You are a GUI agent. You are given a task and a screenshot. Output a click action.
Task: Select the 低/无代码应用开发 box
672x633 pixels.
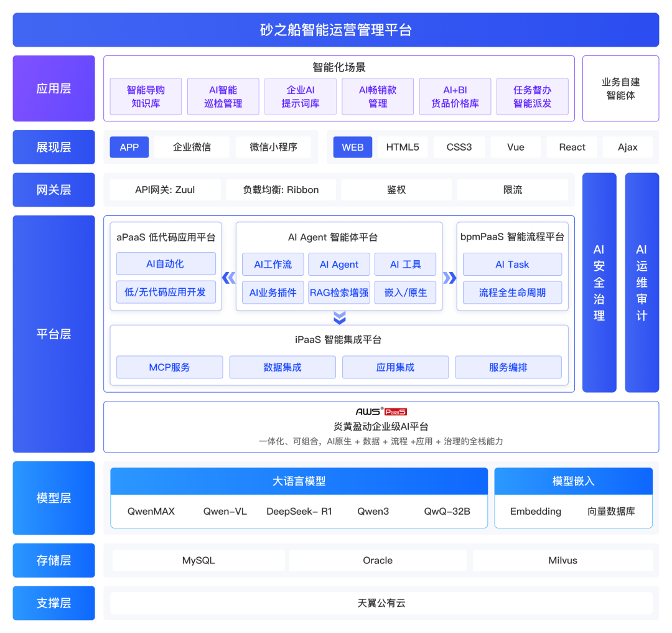166,293
